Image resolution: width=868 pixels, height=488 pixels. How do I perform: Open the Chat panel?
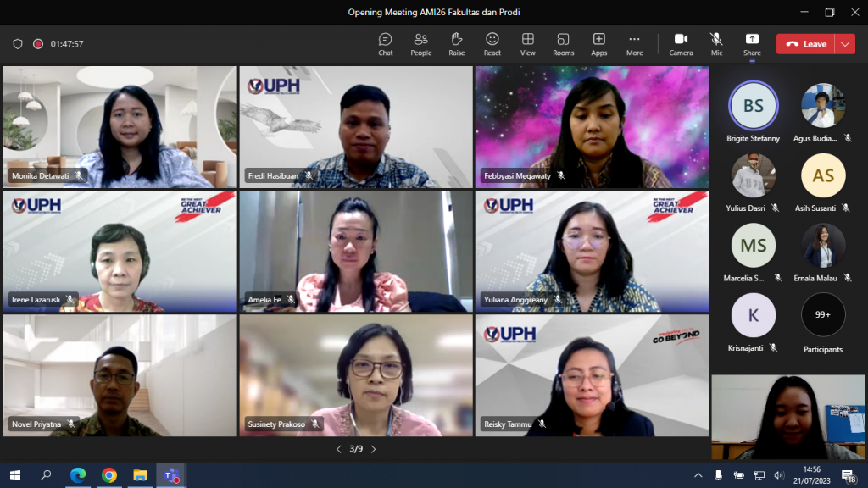385,44
